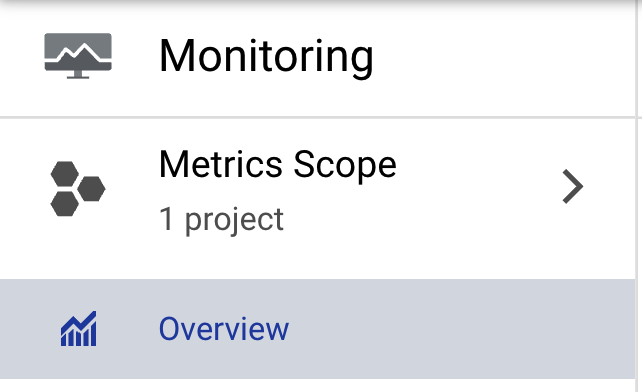Click the sidebar's right edge divider
The image size is (642, 392).
click(x=638, y=196)
